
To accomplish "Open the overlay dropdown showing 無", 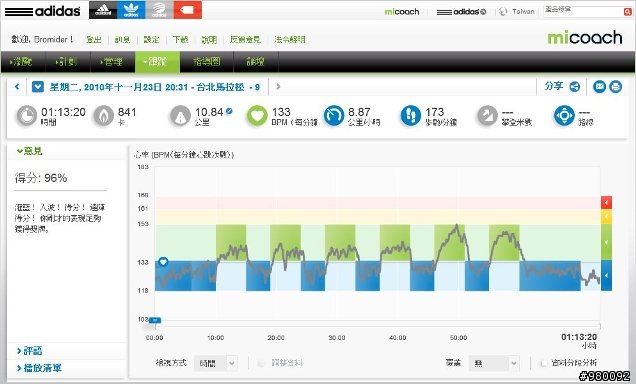I will click(x=494, y=363).
